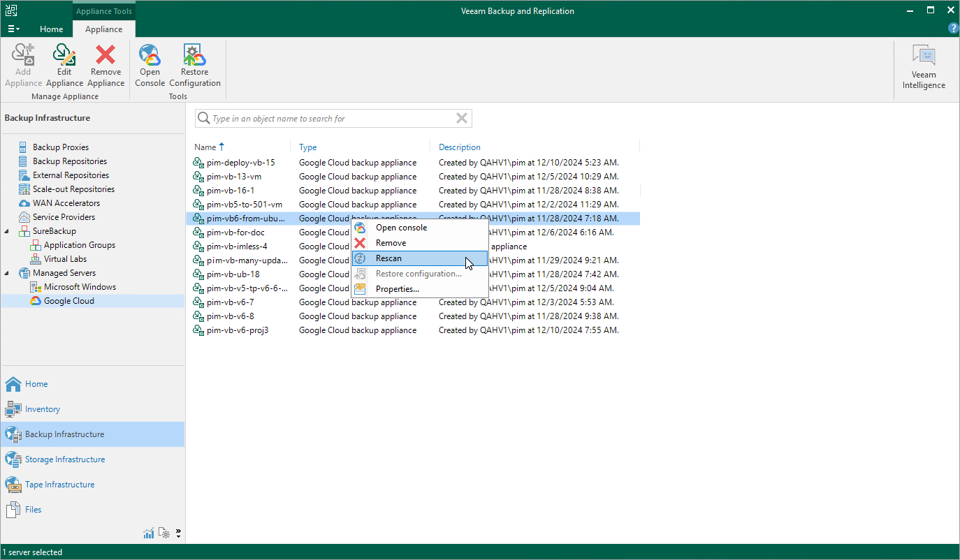Image resolution: width=960 pixels, height=560 pixels.
Task: Select the pim-vb-v6-7 appliance row
Action: pyautogui.click(x=416, y=302)
